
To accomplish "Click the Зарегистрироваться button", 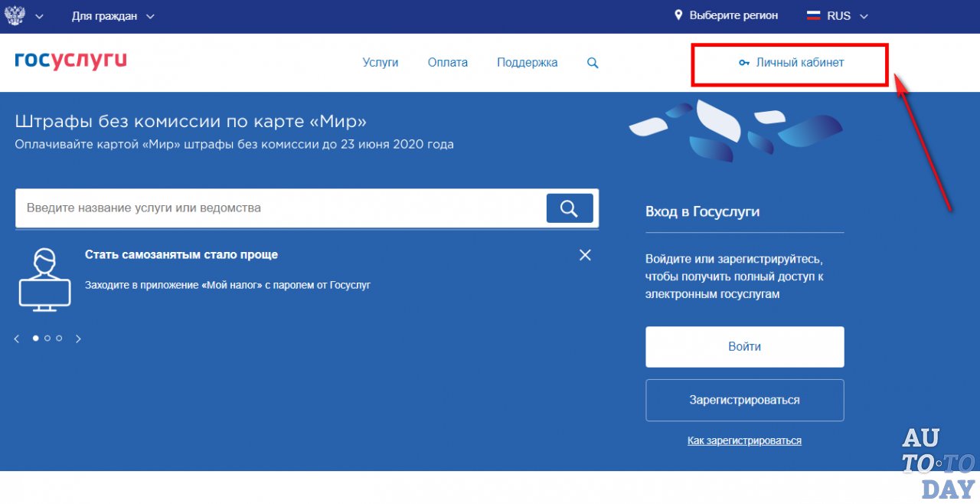I will pos(744,400).
